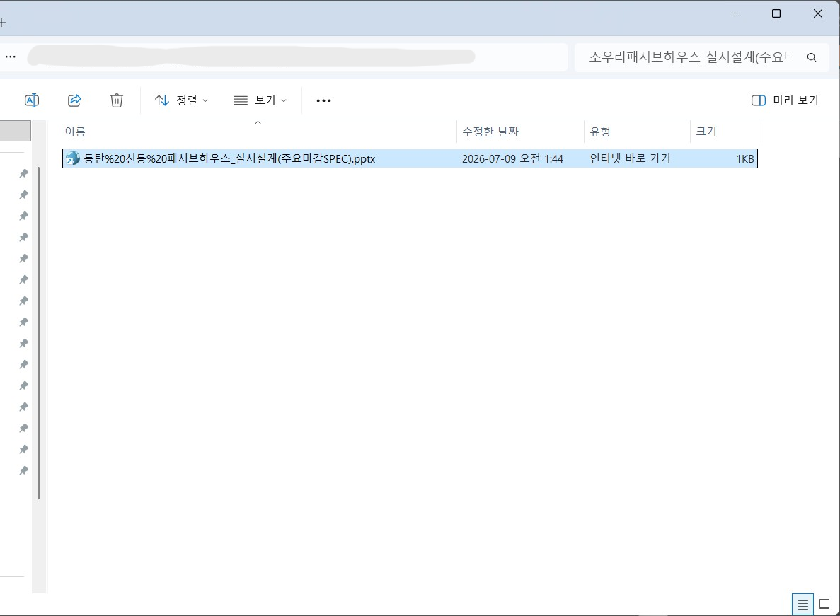Click the magnifier search icon
Viewport: 840px width, 616px height.
[x=812, y=57]
